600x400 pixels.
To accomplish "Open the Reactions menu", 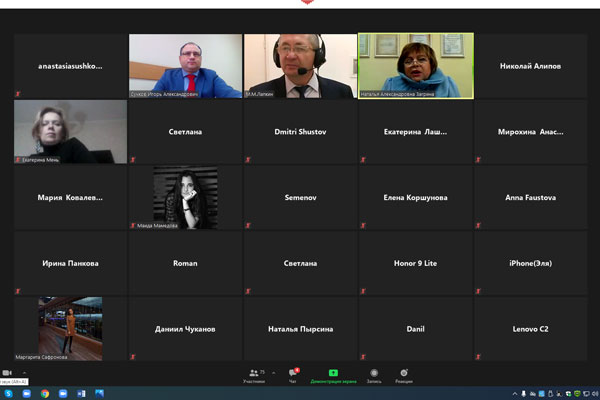I will [404, 372].
